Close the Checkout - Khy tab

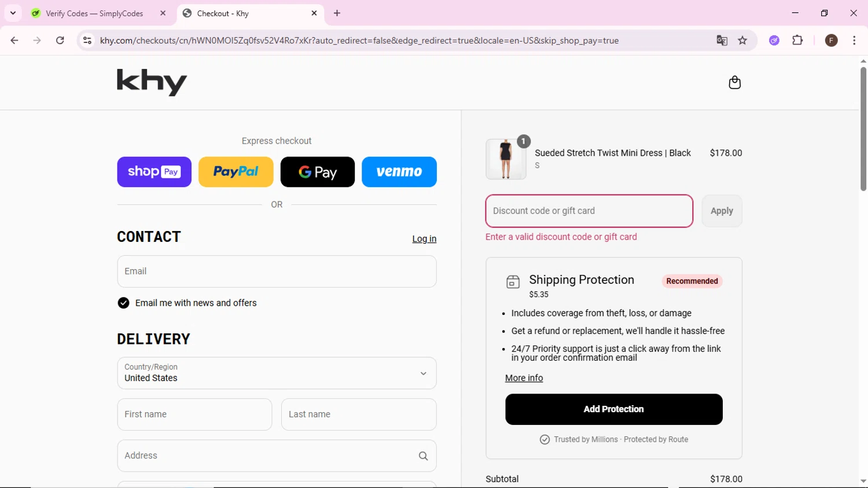click(314, 13)
